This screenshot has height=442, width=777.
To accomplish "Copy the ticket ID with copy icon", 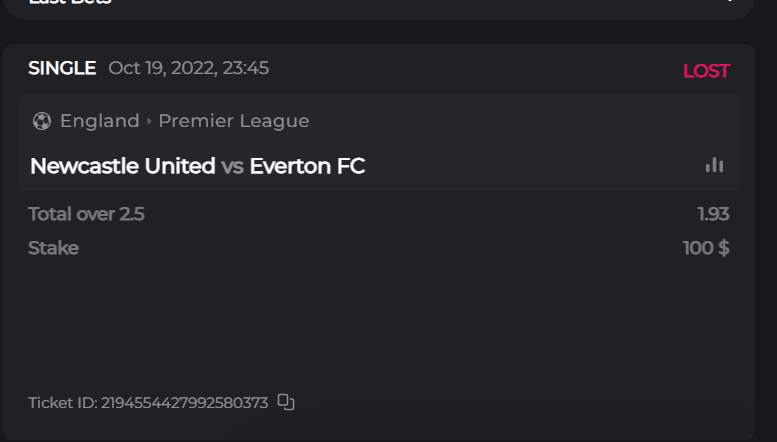I will (x=286, y=402).
